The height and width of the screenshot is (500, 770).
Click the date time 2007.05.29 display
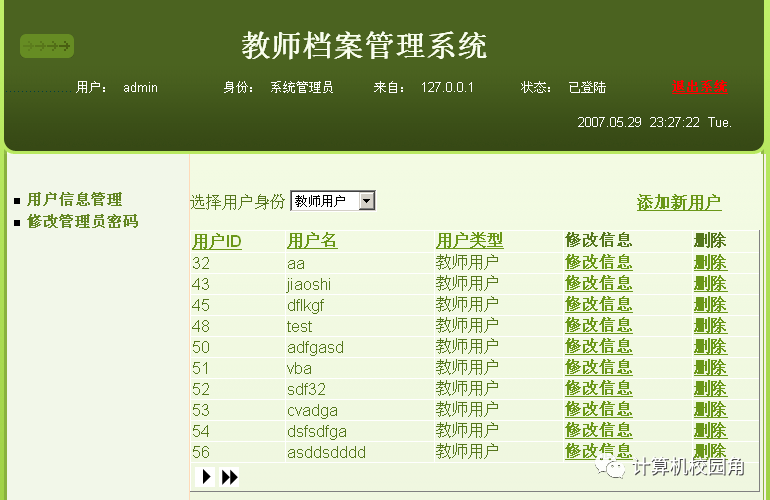pyautogui.click(x=654, y=122)
